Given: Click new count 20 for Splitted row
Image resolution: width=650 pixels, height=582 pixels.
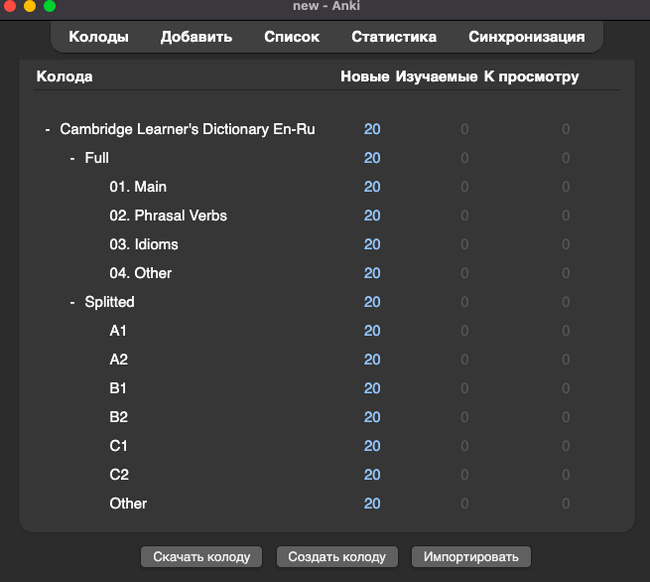Looking at the screenshot, I should [372, 302].
